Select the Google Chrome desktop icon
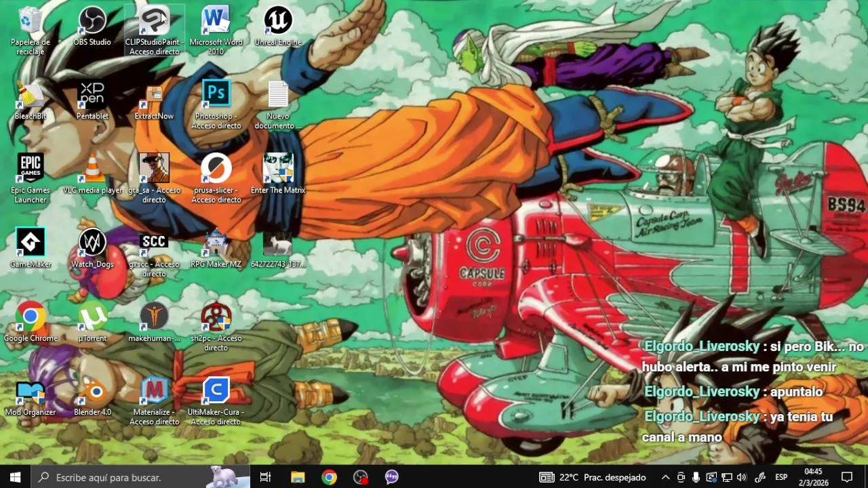The width and height of the screenshot is (868, 488). click(31, 323)
